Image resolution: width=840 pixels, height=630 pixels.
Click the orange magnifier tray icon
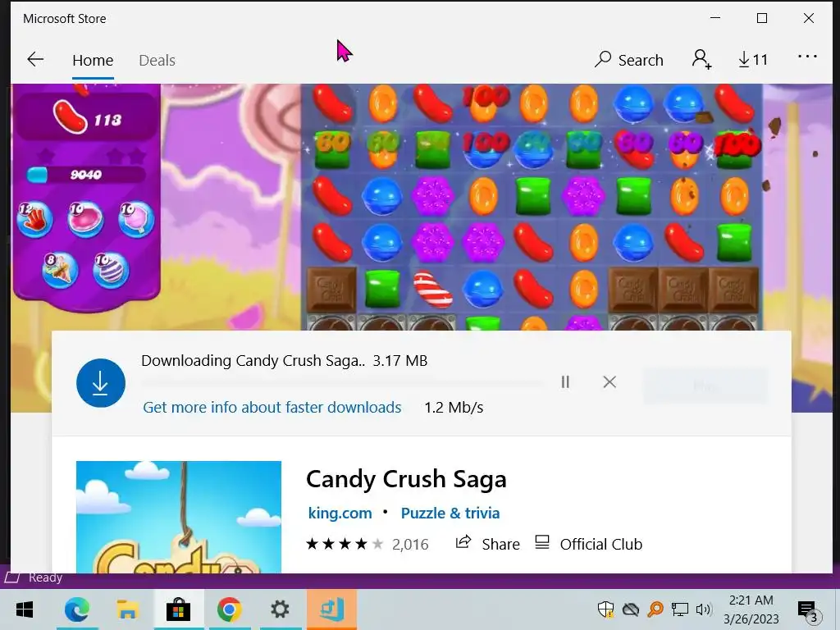coord(655,609)
